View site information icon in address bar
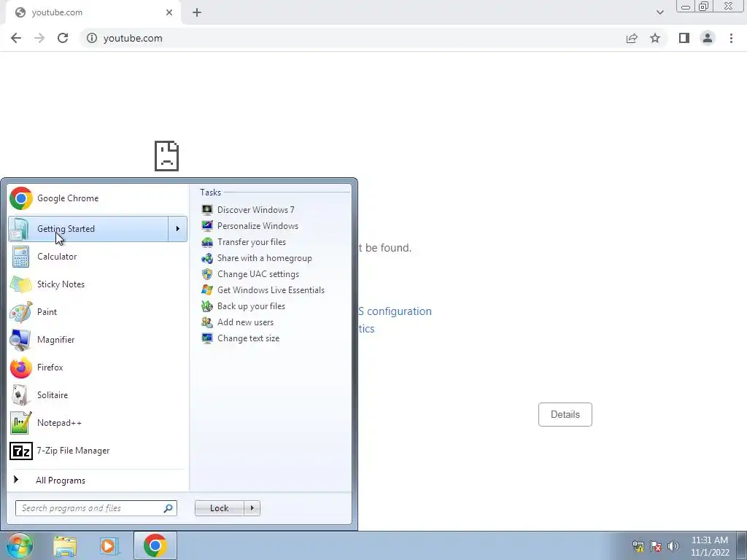Image resolution: width=747 pixels, height=560 pixels. 91,38
